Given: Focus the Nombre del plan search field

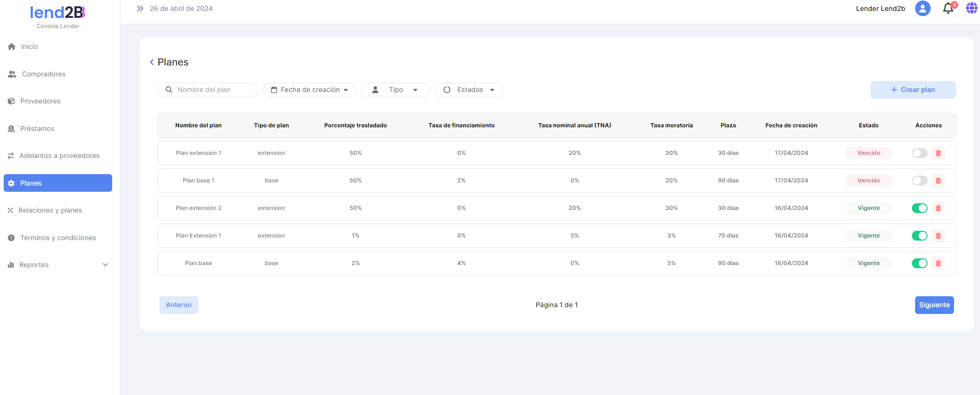Looking at the screenshot, I should (x=213, y=90).
